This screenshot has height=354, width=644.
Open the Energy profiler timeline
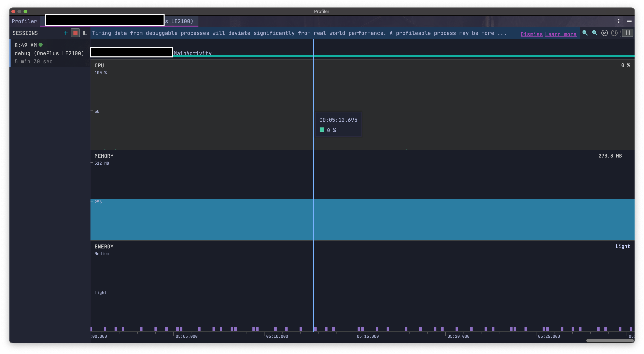[x=200, y=285]
